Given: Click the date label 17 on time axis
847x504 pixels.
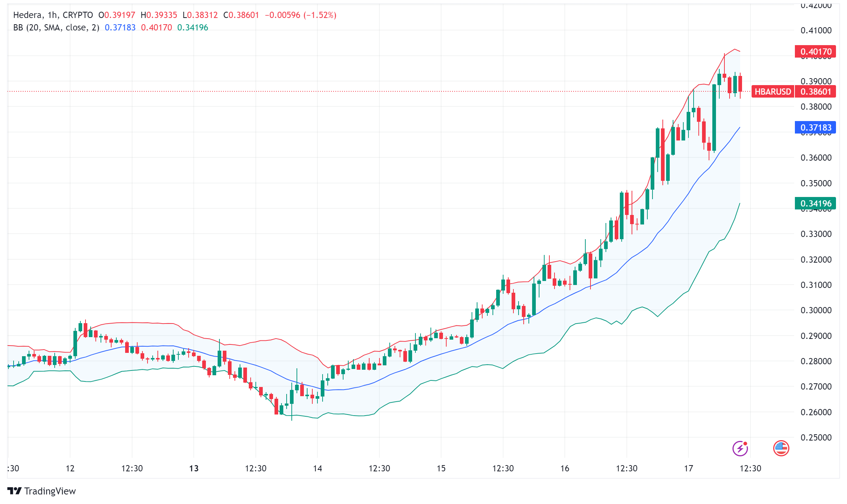Looking at the screenshot, I should pos(688,468).
